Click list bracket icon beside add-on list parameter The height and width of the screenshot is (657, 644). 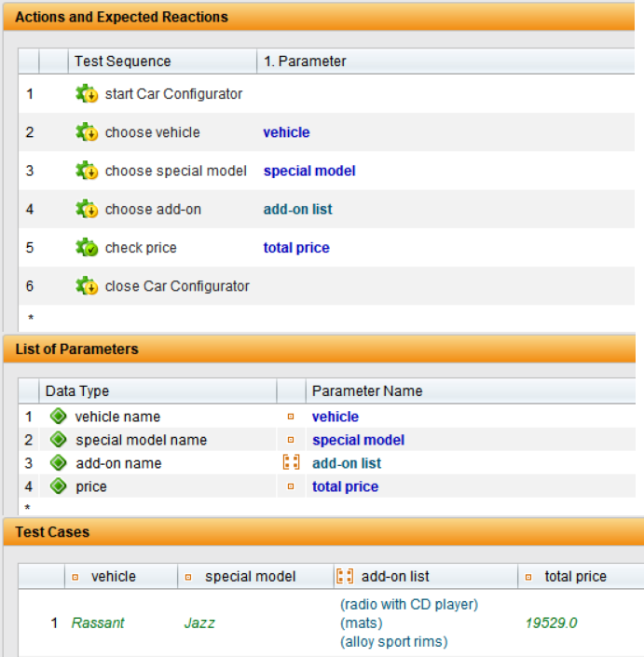[291, 463]
